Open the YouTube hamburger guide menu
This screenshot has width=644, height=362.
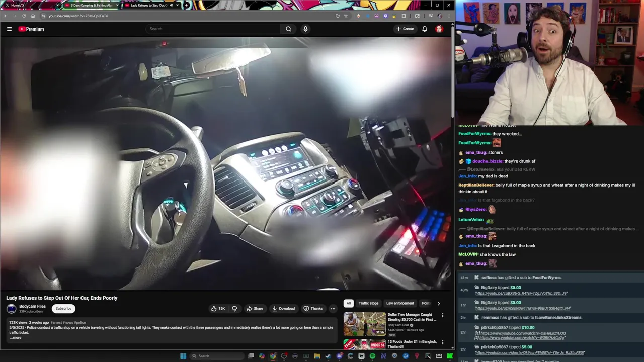tap(9, 29)
